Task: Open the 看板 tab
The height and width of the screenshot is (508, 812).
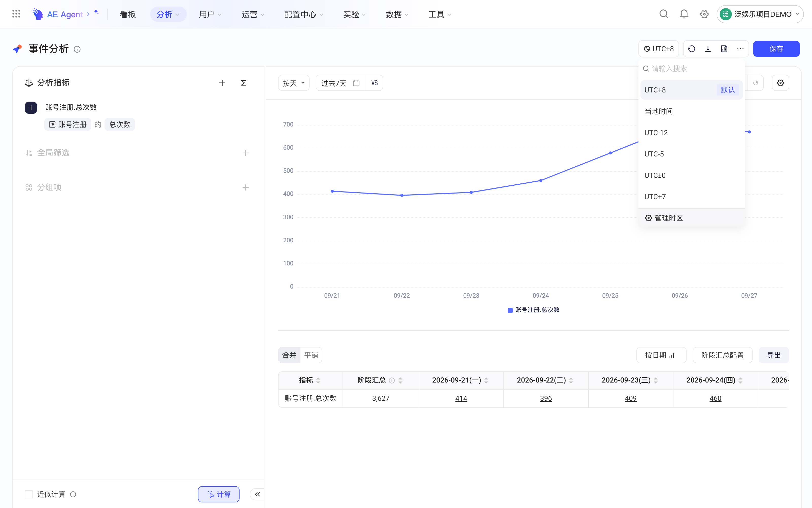Action: point(128,14)
